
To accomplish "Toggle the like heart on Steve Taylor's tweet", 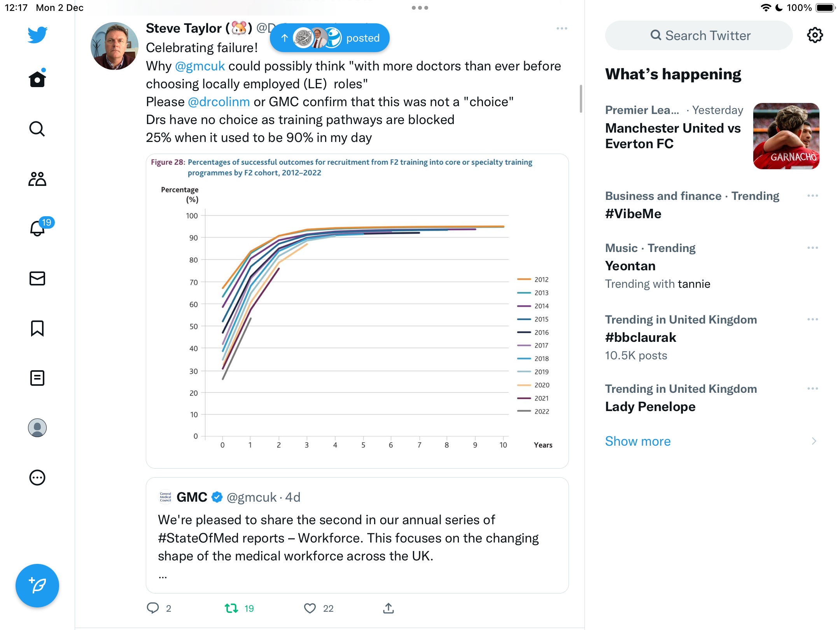I will (310, 608).
